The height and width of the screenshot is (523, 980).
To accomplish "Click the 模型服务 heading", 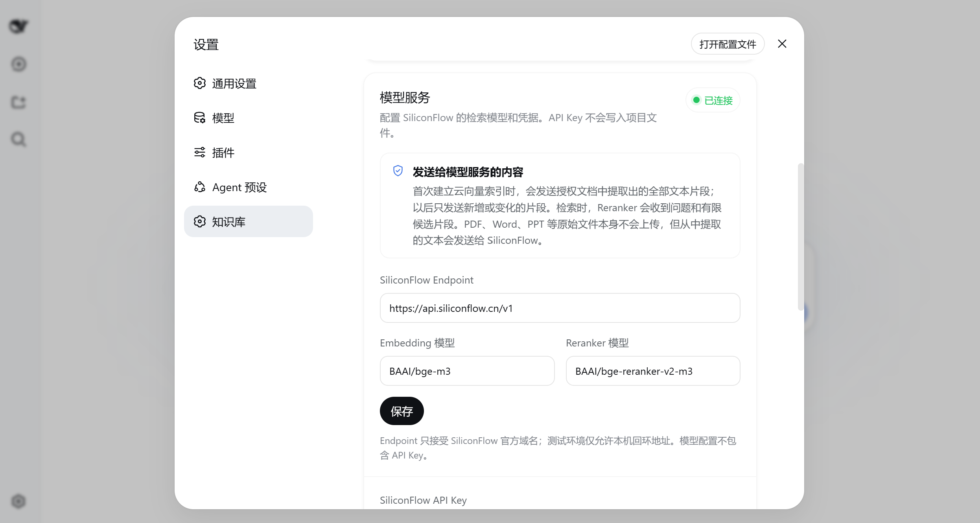I will (405, 98).
